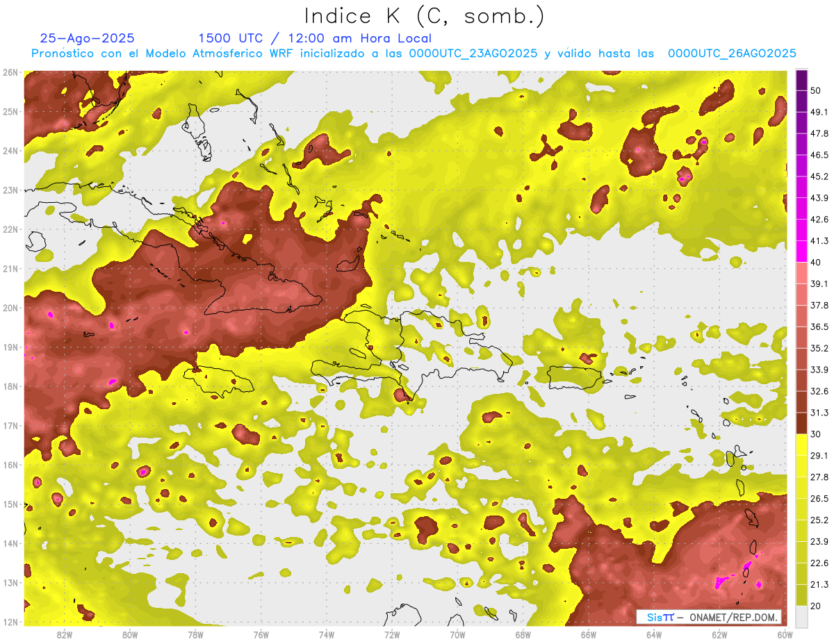This screenshot has width=834, height=644.
Task: Click the colorbar label '46.5'
Action: (819, 155)
